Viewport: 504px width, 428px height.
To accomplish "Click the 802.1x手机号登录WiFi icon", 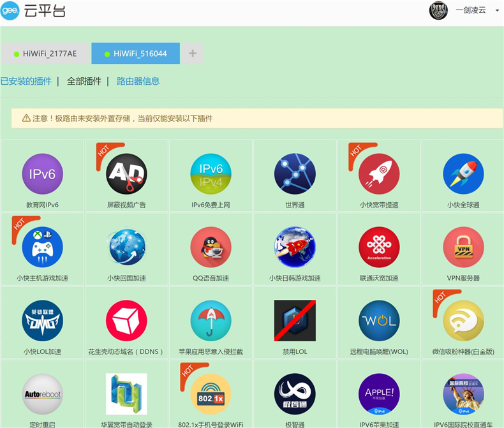I will 211,394.
